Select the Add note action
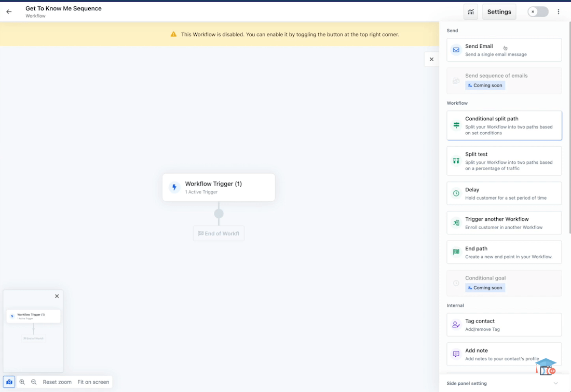 (504, 354)
